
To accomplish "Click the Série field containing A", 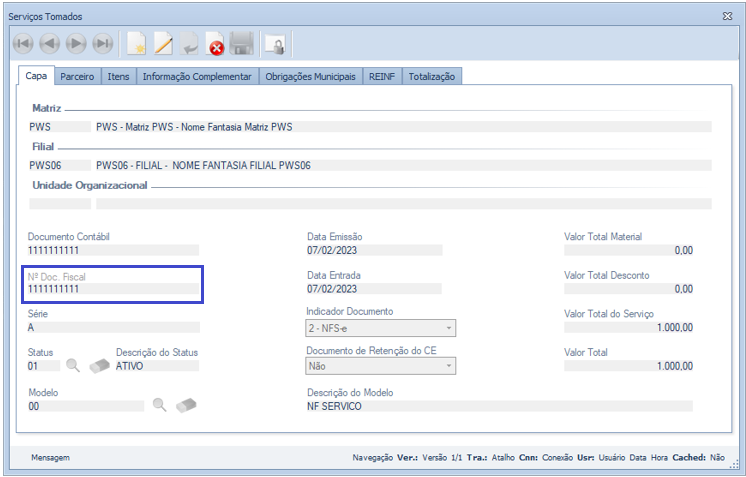I will click(114, 327).
